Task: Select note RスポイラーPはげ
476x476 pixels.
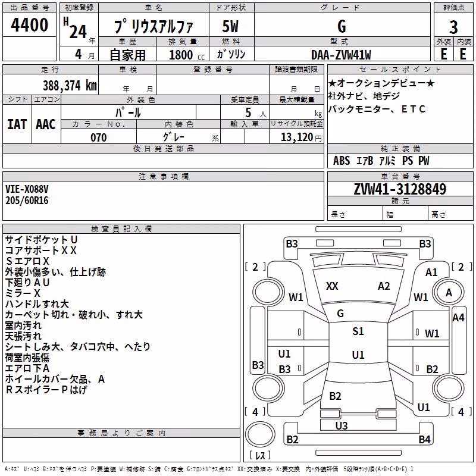Action: coord(46,390)
